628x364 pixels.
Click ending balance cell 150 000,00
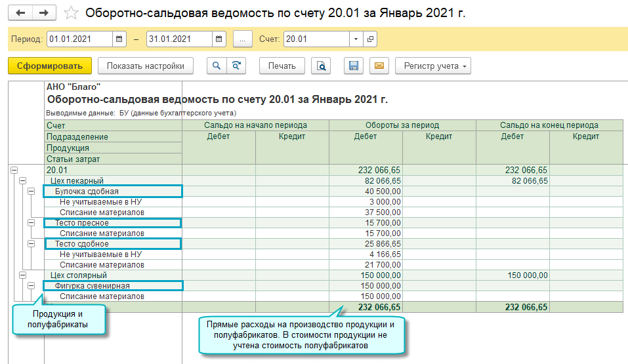[513, 275]
